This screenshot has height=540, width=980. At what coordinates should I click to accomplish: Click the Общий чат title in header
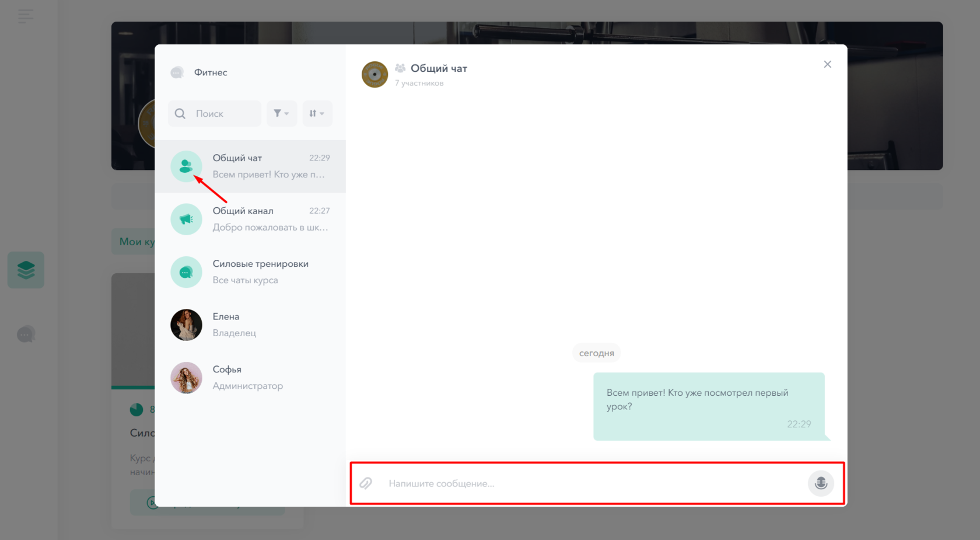coord(439,68)
